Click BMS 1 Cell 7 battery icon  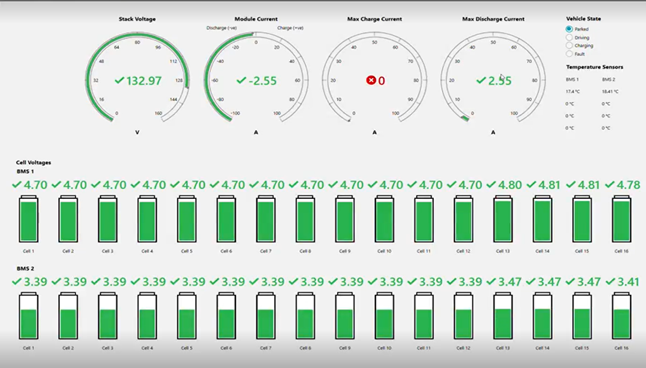click(x=266, y=219)
